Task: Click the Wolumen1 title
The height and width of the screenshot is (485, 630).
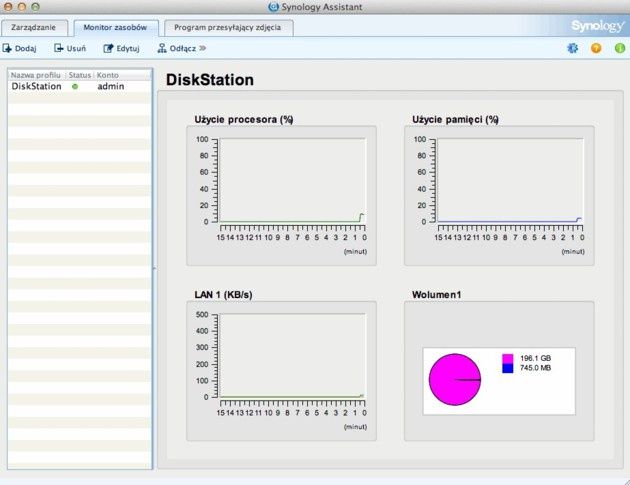Action: click(x=437, y=295)
